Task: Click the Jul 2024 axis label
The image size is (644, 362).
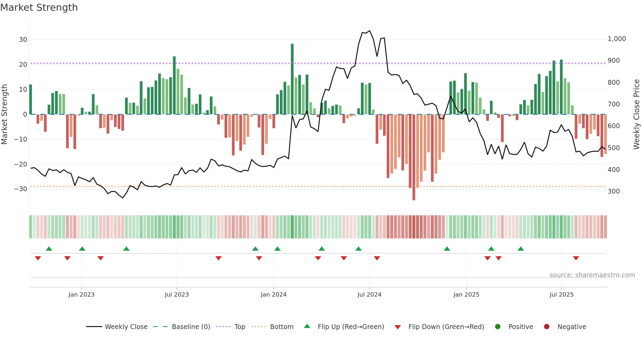Action: 369,294
